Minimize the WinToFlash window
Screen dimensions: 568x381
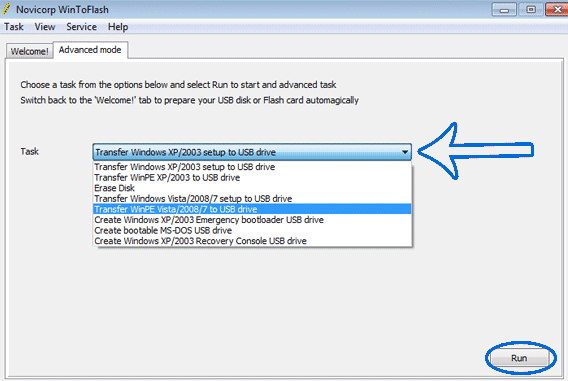tap(504, 9)
